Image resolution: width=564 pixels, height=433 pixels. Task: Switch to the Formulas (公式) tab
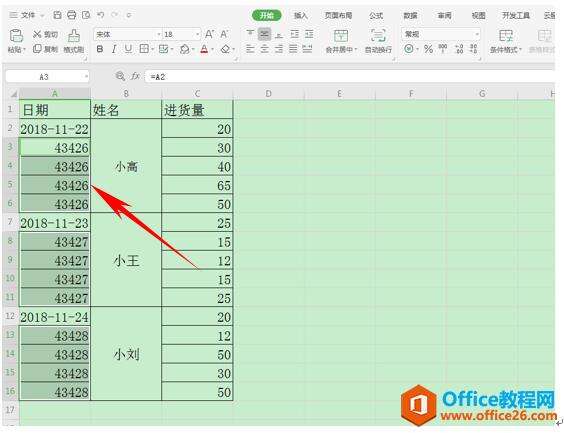(376, 15)
